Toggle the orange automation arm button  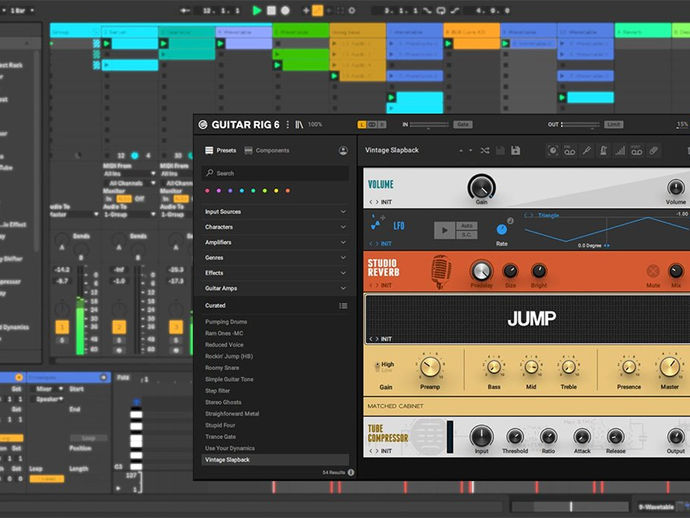click(x=317, y=11)
